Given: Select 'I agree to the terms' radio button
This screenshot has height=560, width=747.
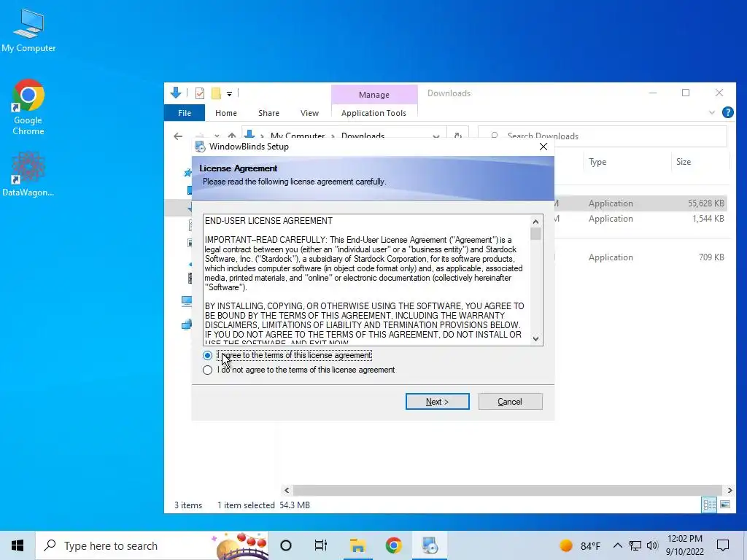Looking at the screenshot, I should point(207,355).
